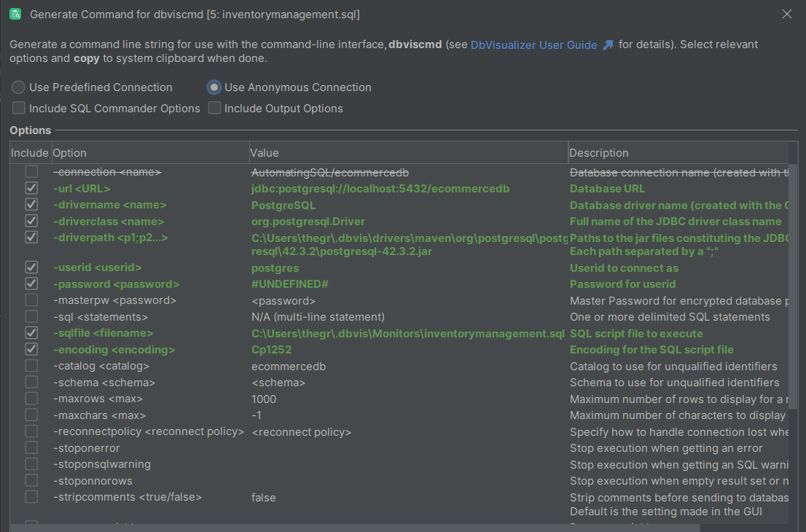This screenshot has height=532, width=806.
Task: Check the -sql statements Include checkbox
Action: 31,316
